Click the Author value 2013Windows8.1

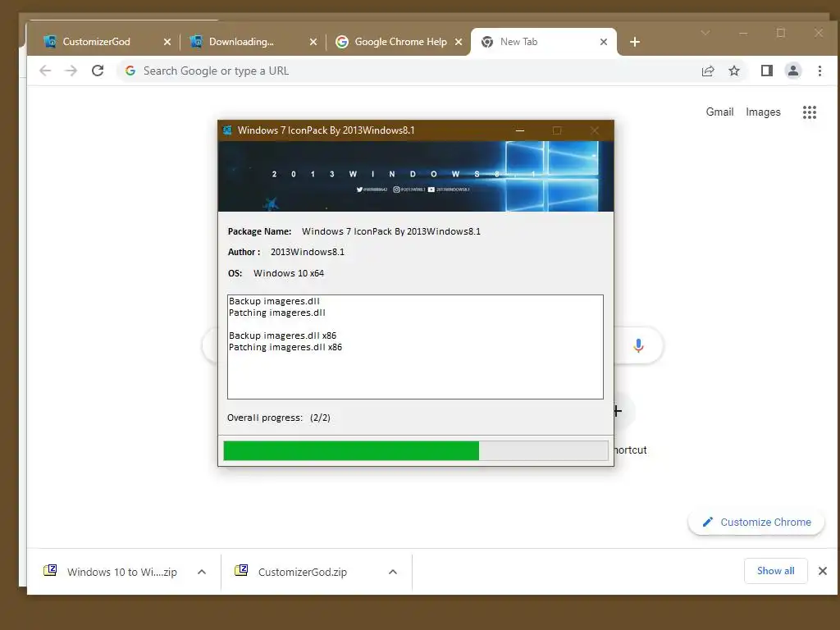click(308, 253)
